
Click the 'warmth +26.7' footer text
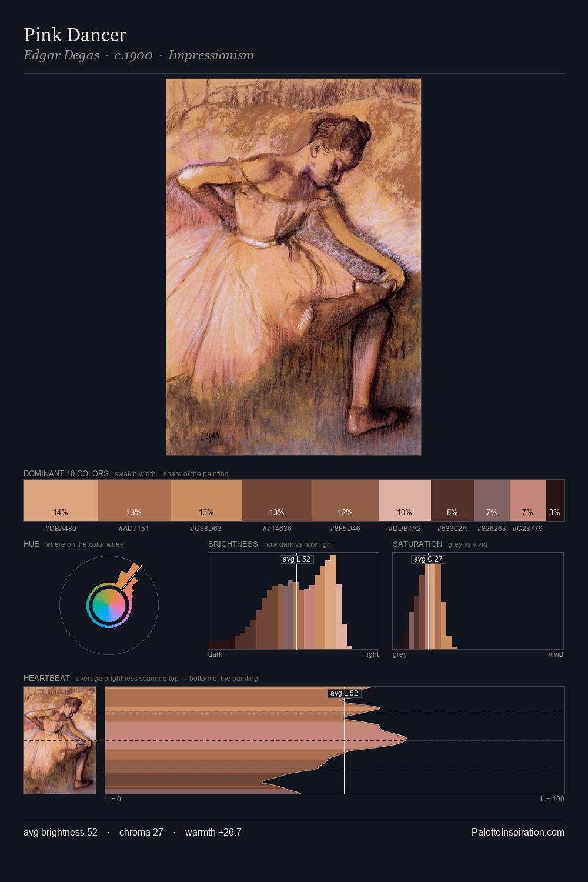tap(213, 832)
